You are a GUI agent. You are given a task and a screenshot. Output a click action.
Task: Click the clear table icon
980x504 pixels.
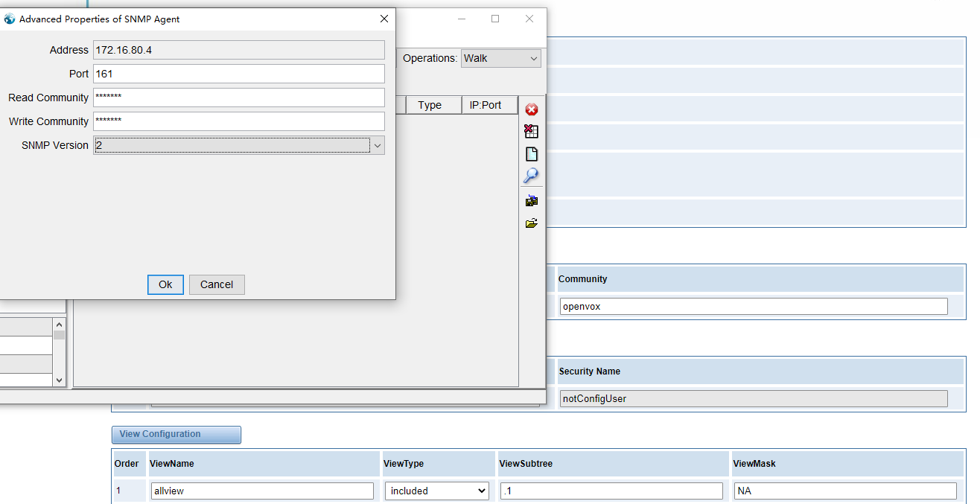pos(532,132)
